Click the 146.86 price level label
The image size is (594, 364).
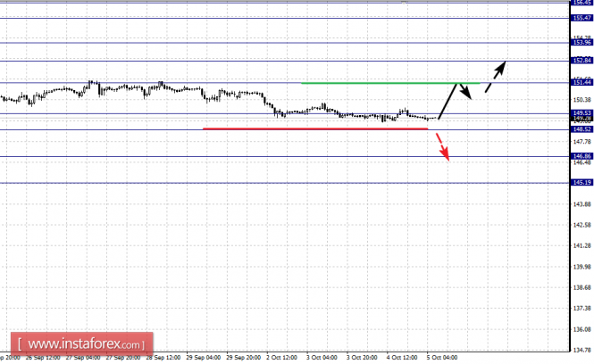581,156
